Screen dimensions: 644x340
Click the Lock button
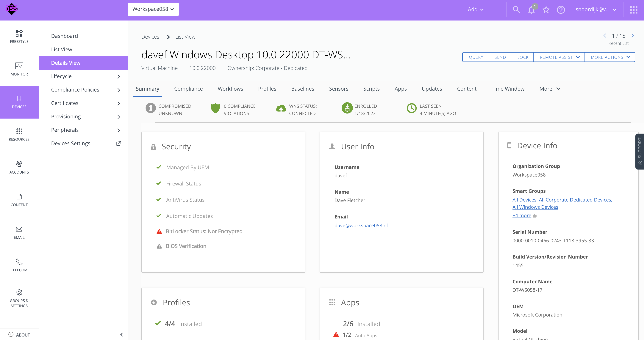(523, 57)
